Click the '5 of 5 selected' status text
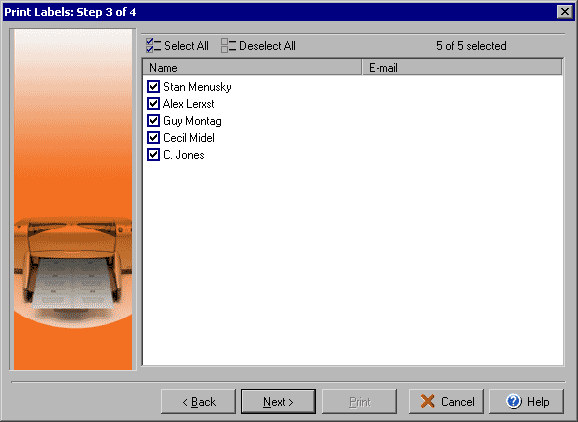578x422 pixels. pyautogui.click(x=471, y=46)
